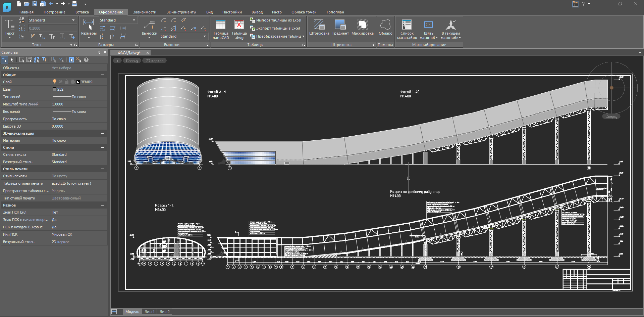644x317 pixels.
Task: Open the Лист1 layout tab
Action: point(149,312)
